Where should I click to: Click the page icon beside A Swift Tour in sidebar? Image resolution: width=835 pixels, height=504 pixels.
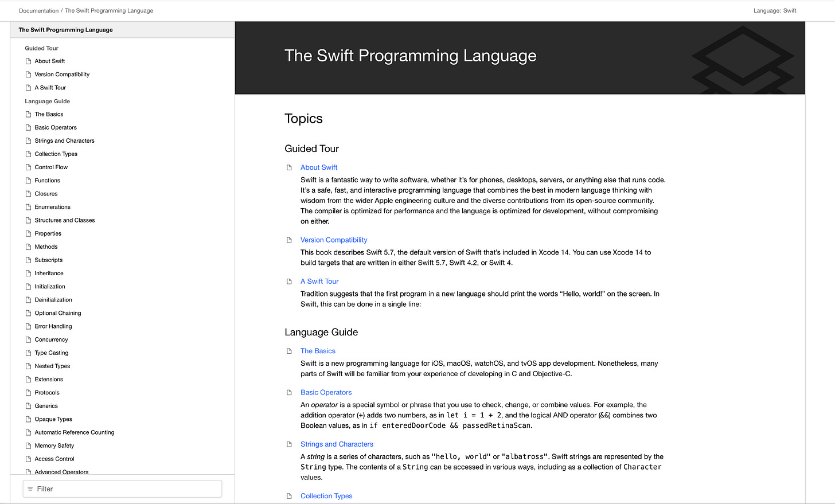pos(28,88)
